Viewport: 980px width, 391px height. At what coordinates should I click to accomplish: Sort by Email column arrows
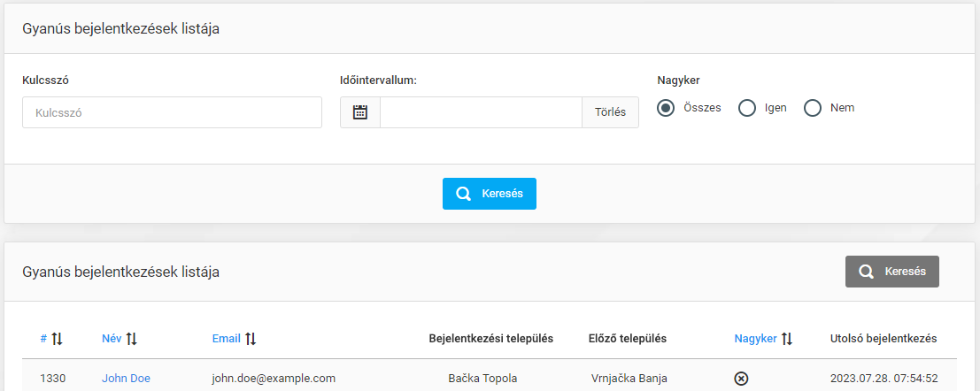[251, 339]
